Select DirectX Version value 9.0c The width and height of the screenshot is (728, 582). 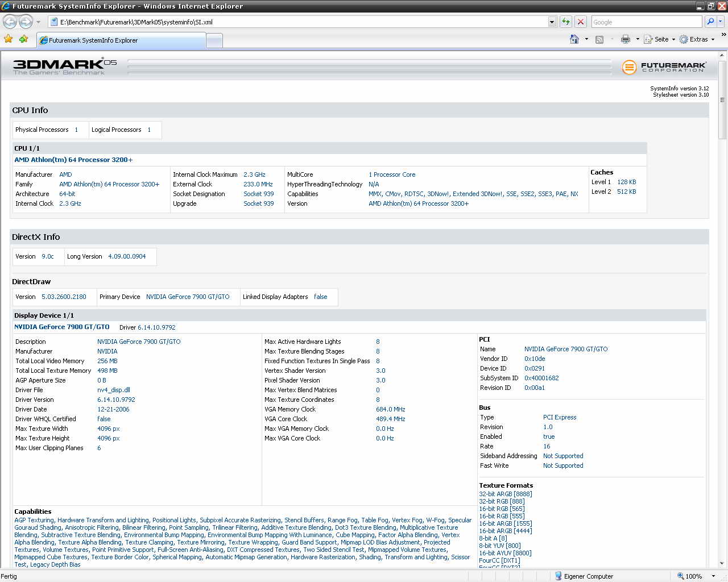(48, 256)
